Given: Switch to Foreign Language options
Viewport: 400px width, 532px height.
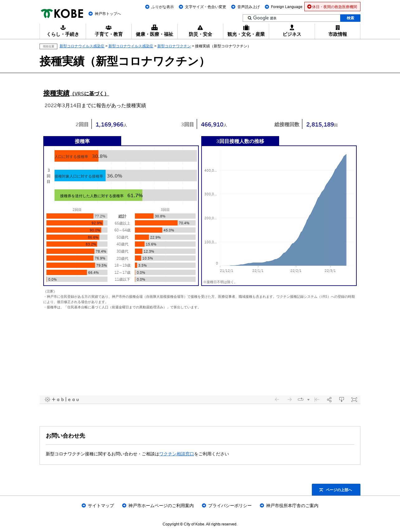Looking at the screenshot, I should (283, 7).
